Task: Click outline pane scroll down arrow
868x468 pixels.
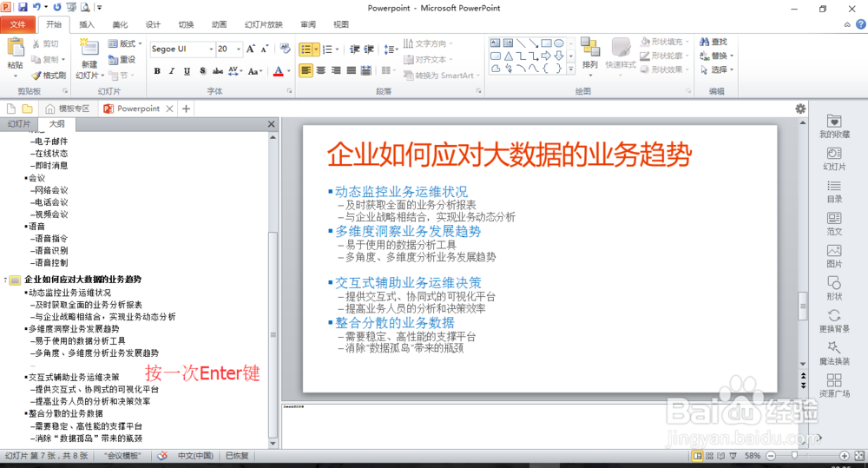Action: pos(273,444)
